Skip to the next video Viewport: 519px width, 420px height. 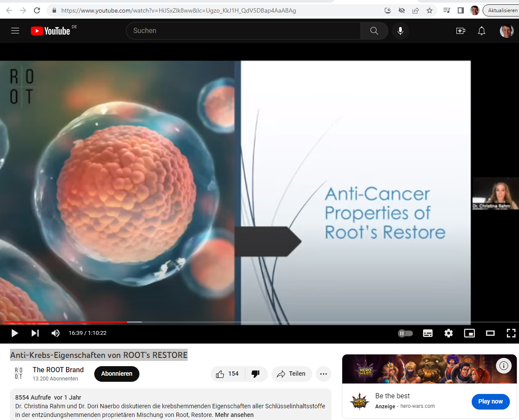coord(35,333)
